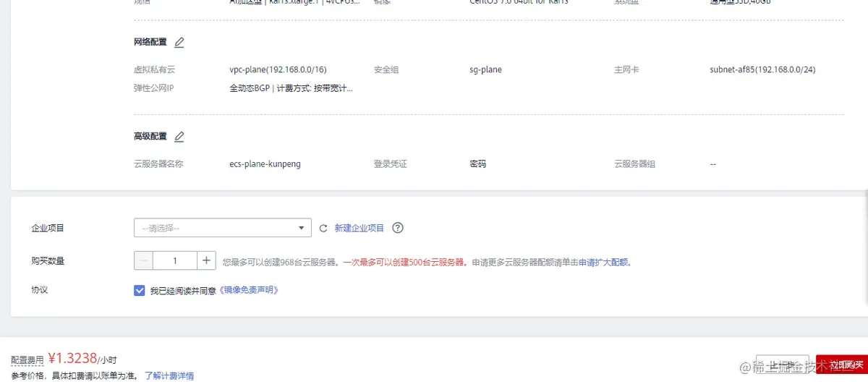868x387 pixels.
Task: Select the 弹性公网IP label
Action: click(154, 89)
